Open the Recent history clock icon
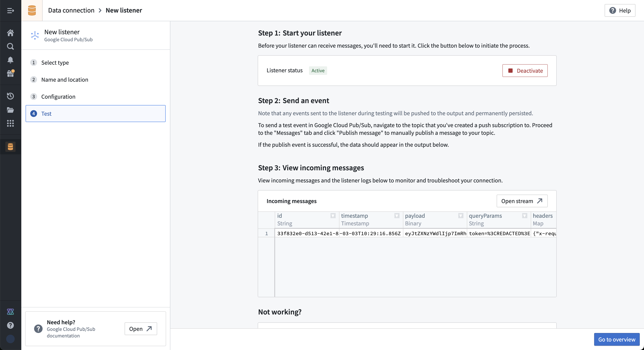Screen dimensions: 644x350 [10, 96]
